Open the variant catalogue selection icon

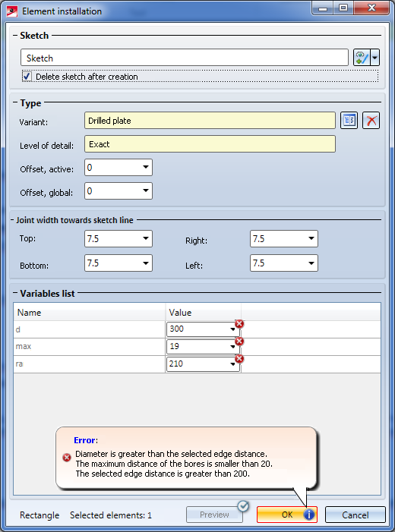click(349, 121)
